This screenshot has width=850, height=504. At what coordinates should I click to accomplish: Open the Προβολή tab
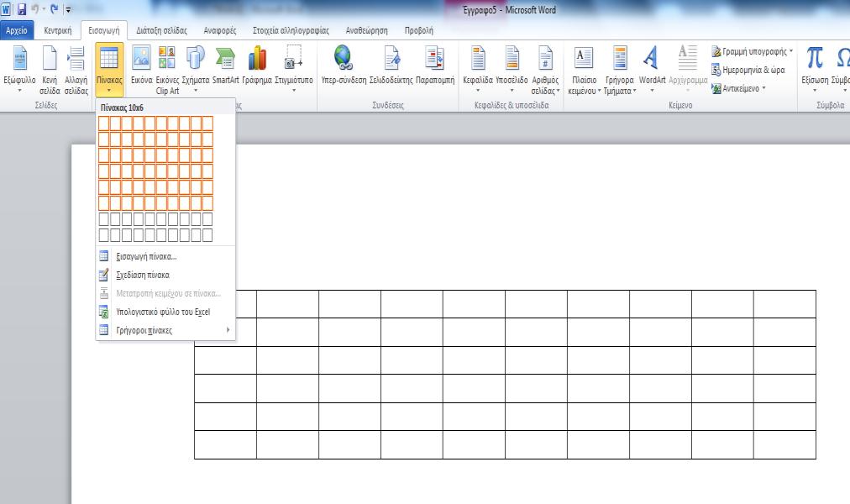tap(418, 30)
